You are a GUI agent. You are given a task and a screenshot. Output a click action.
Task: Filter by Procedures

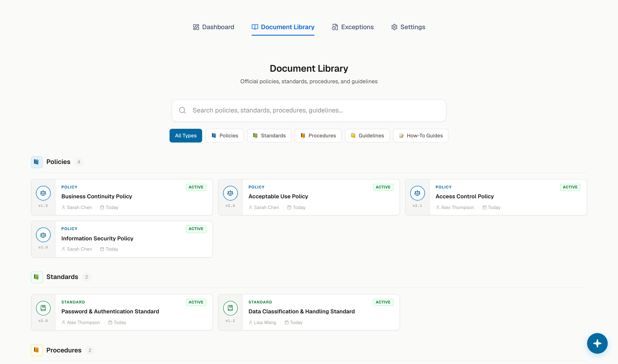[x=318, y=136]
